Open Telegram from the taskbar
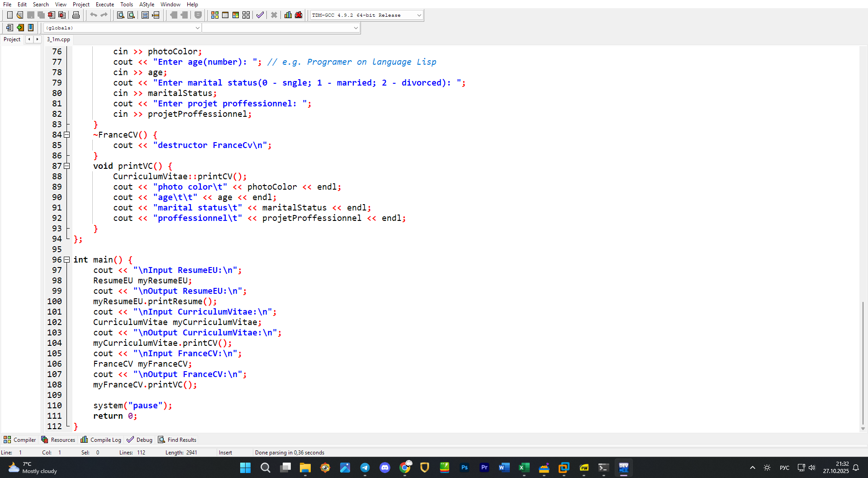 (x=365, y=468)
